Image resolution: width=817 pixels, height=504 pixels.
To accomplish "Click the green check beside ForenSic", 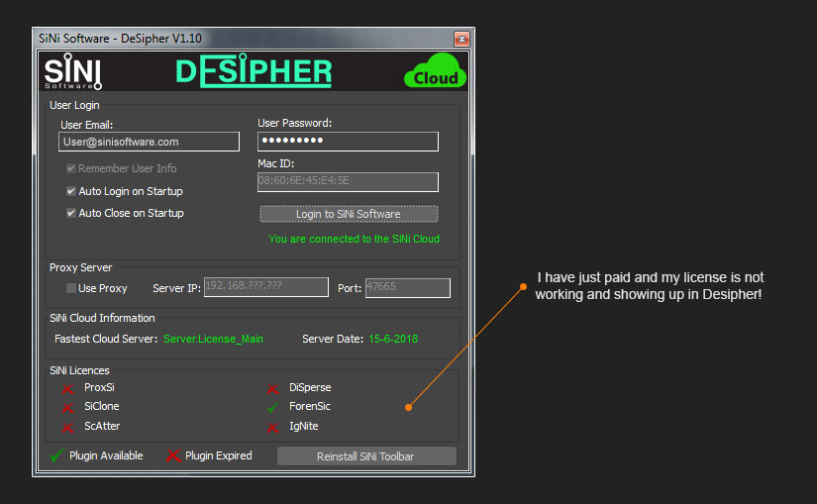I will [272, 407].
